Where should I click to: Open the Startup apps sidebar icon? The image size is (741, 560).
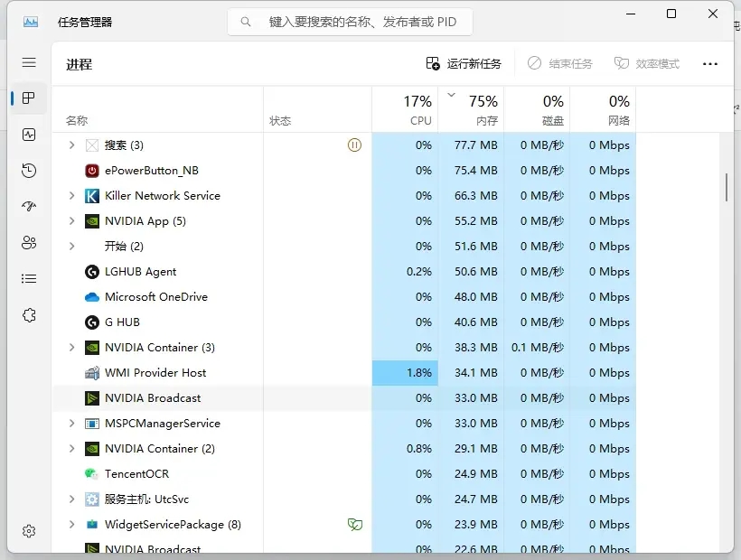(29, 206)
